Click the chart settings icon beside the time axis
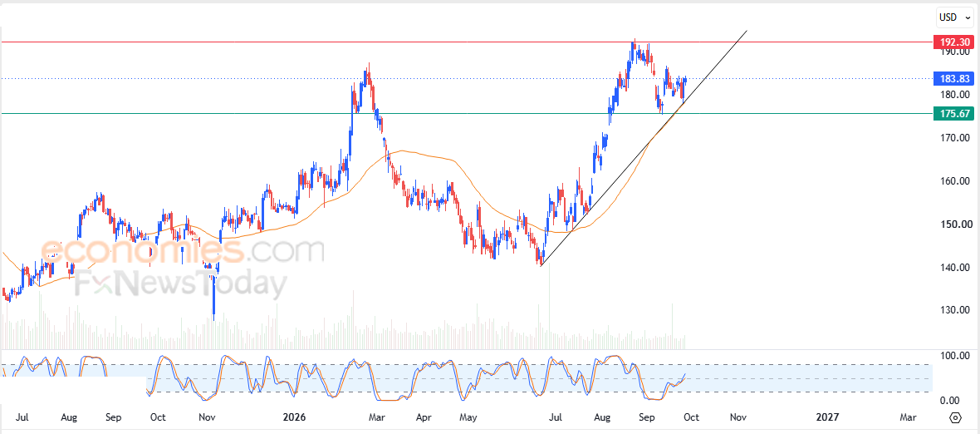Screen dimensions: 980x434 tap(955, 417)
